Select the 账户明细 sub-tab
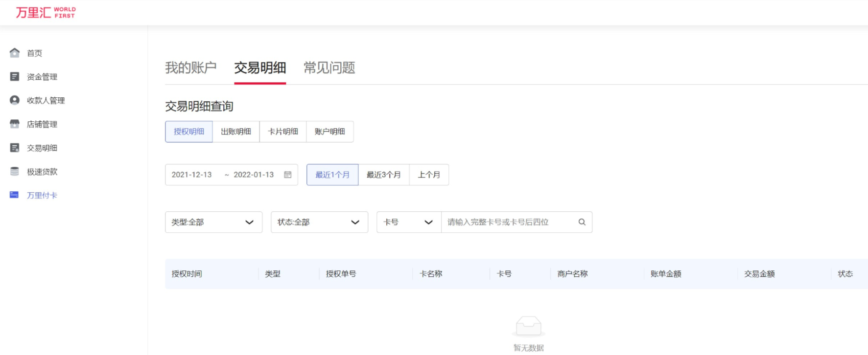The width and height of the screenshot is (868, 355). coord(330,132)
